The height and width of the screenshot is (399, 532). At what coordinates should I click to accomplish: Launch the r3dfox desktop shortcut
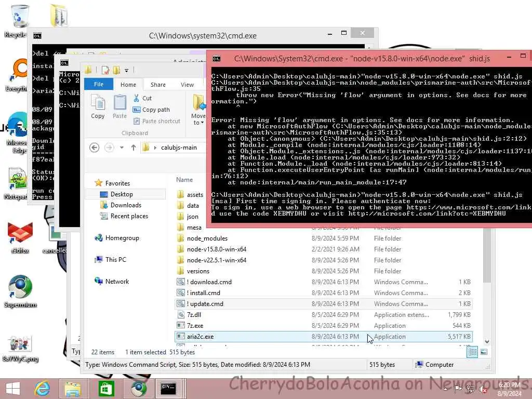coord(20,237)
